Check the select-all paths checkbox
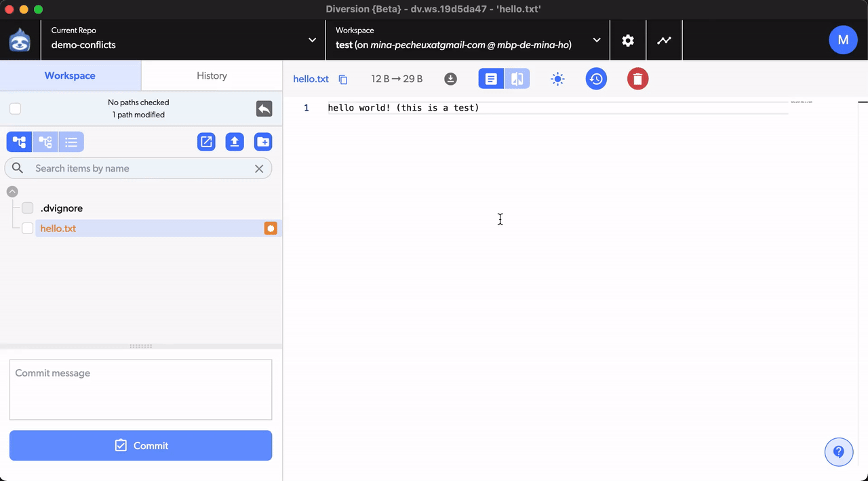868x481 pixels. coord(15,109)
